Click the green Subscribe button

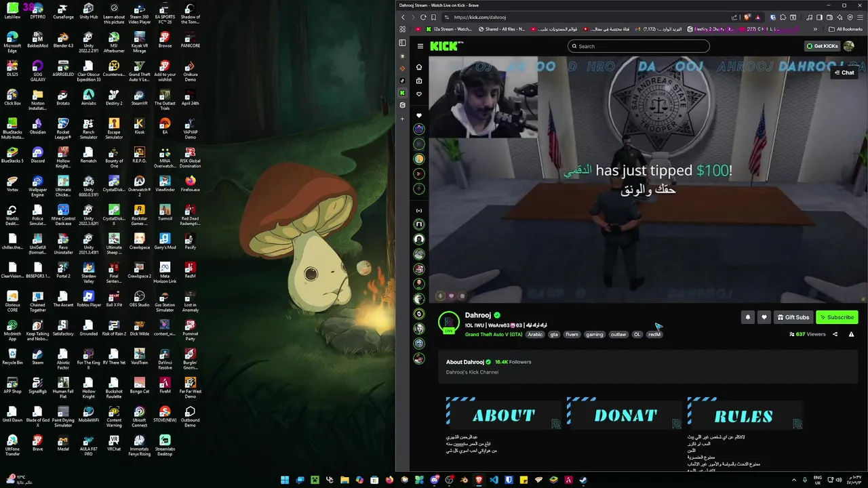click(837, 317)
